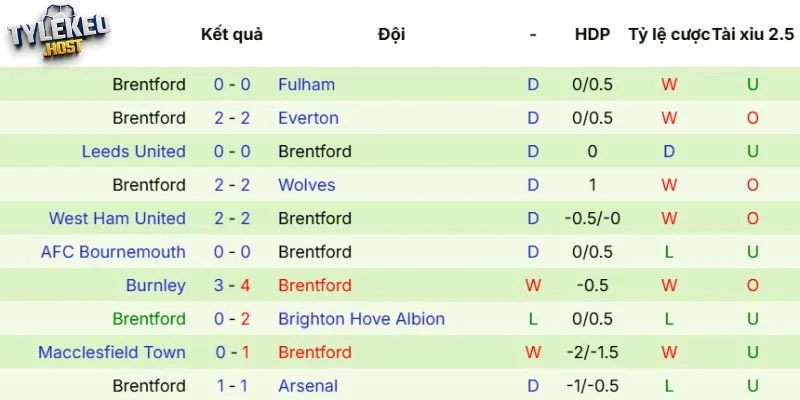Open AFC Bournemouth team link

[x=113, y=252]
